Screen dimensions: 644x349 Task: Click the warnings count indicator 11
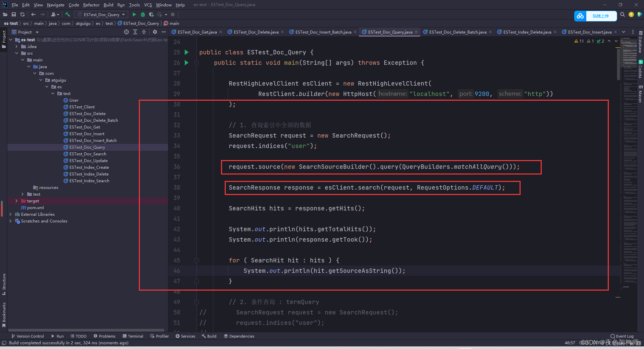coord(579,41)
